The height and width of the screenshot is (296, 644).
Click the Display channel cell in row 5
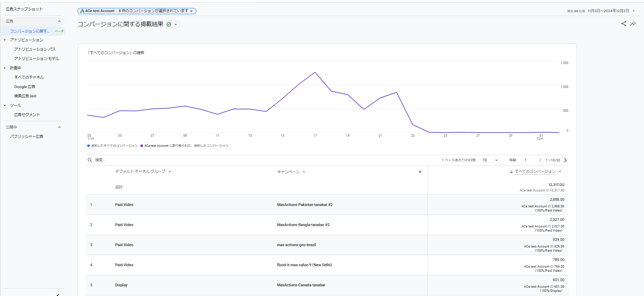pos(121,285)
